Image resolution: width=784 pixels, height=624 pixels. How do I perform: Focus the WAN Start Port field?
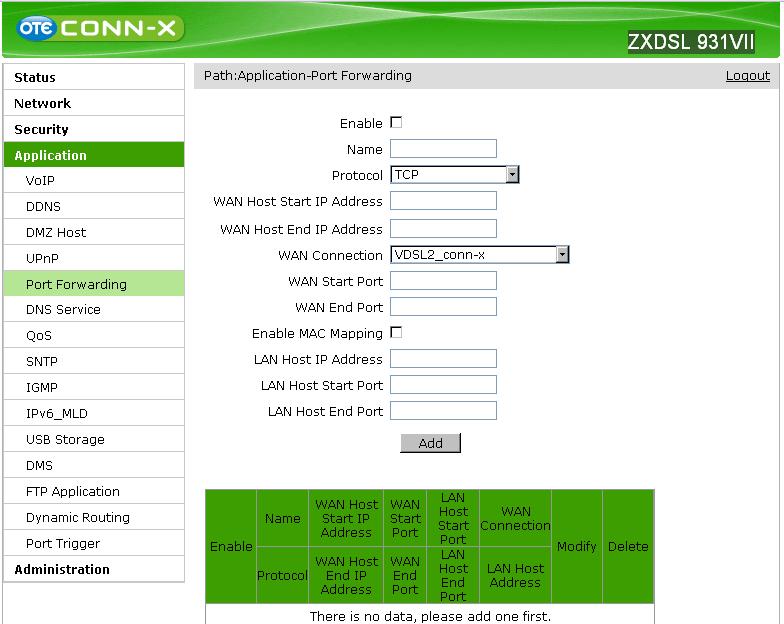pos(444,280)
